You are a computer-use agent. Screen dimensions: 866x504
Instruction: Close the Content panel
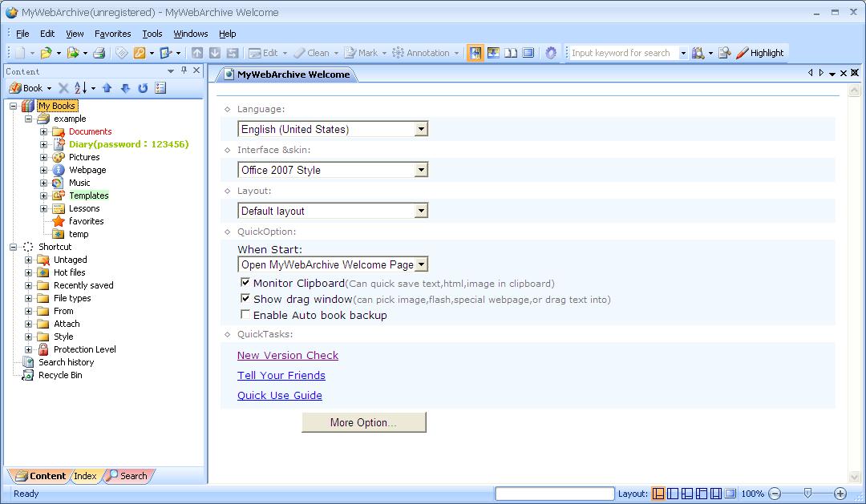(x=196, y=71)
